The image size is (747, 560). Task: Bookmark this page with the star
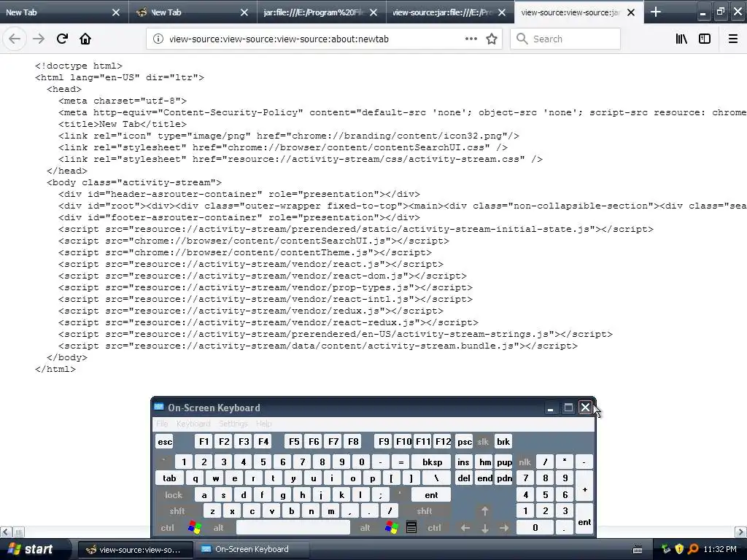[x=492, y=39]
